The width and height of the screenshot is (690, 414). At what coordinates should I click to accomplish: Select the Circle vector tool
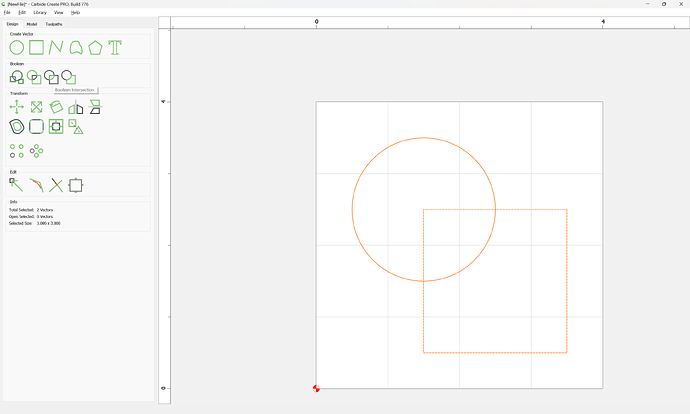tap(17, 48)
